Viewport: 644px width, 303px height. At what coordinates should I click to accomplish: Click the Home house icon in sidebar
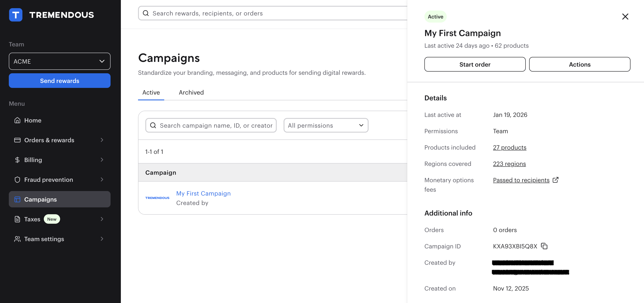click(x=17, y=120)
